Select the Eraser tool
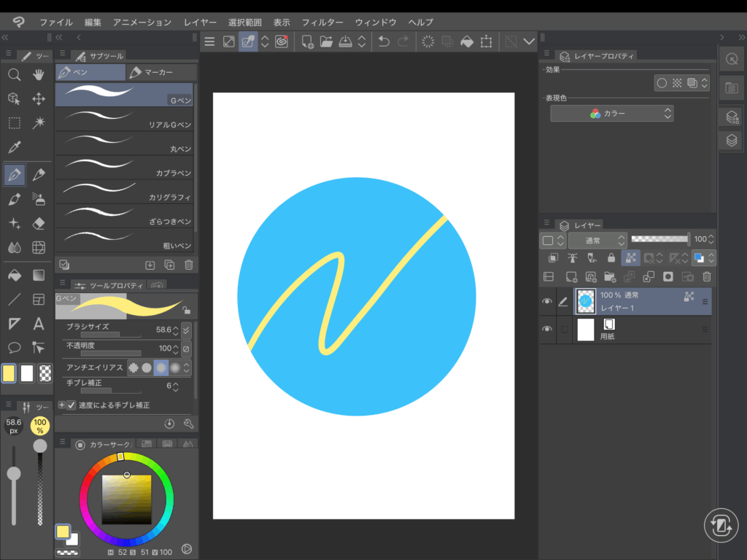The width and height of the screenshot is (747, 560). (39, 223)
